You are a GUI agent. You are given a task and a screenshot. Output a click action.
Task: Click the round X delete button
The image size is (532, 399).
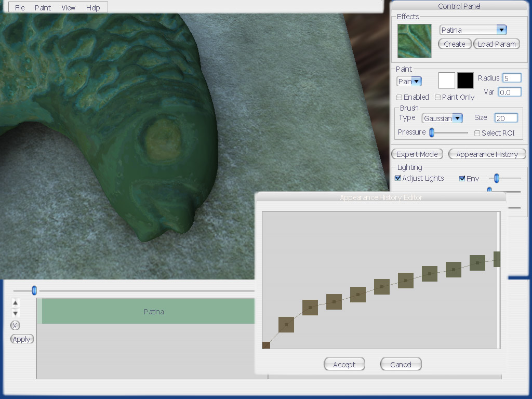15,326
